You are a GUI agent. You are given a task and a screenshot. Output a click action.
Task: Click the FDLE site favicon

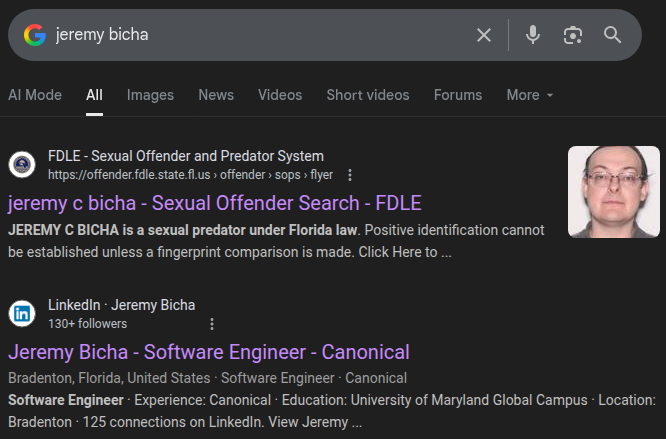pyautogui.click(x=22, y=164)
